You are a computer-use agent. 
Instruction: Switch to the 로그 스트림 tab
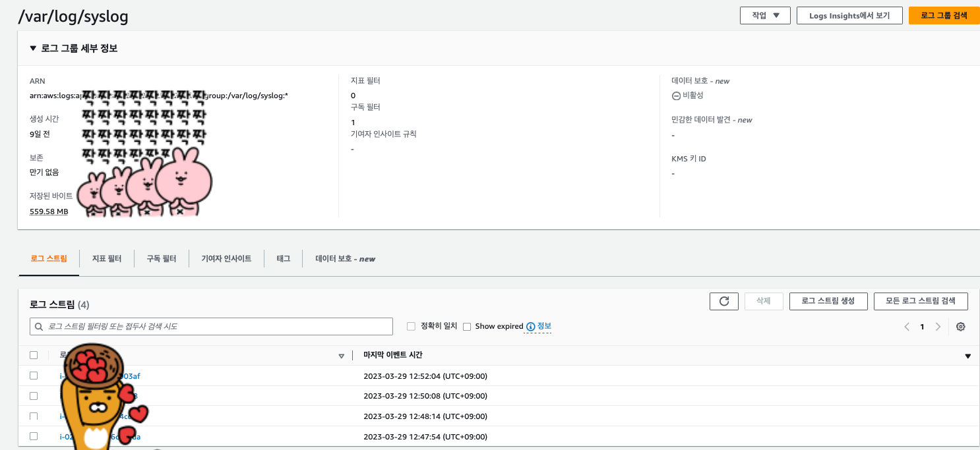pos(49,259)
